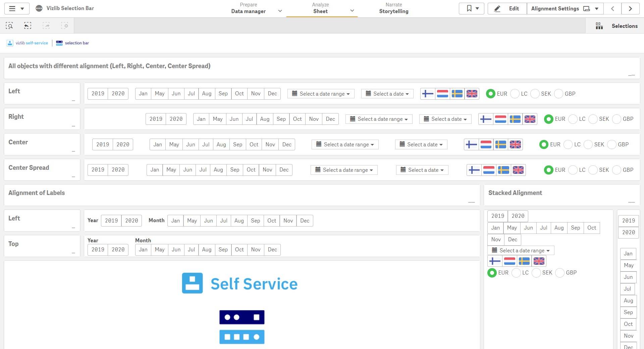
Task: Click the step back selection icon
Action: point(28,26)
